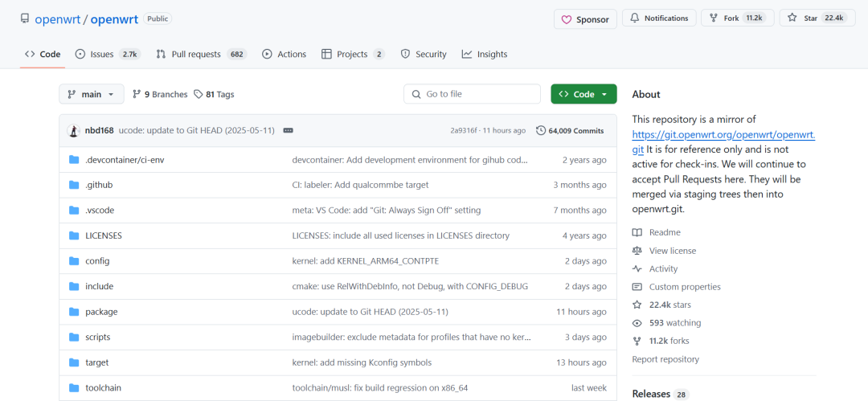Click the eye icon beside 593 watching
The width and height of the screenshot is (868, 401).
coord(637,323)
